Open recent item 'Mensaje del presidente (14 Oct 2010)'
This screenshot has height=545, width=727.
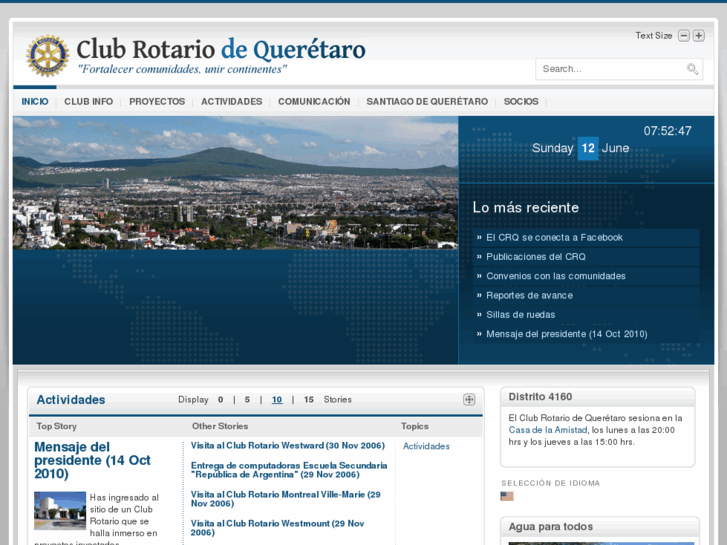[567, 334]
